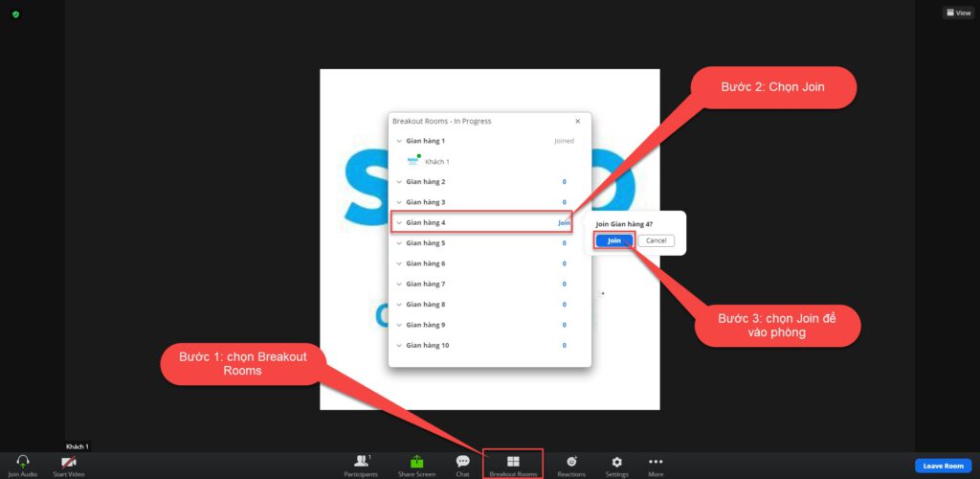The width and height of the screenshot is (980, 479).
Task: Click the Leave Room button
Action: (943, 466)
